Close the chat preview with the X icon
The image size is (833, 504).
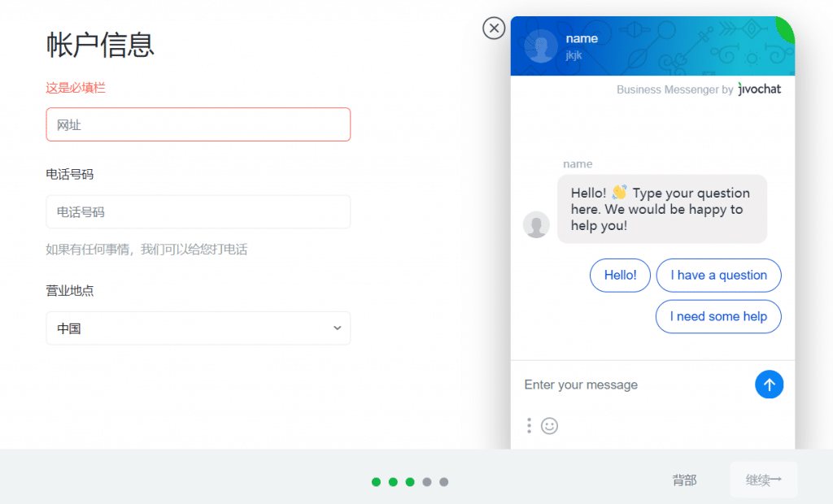click(x=494, y=28)
